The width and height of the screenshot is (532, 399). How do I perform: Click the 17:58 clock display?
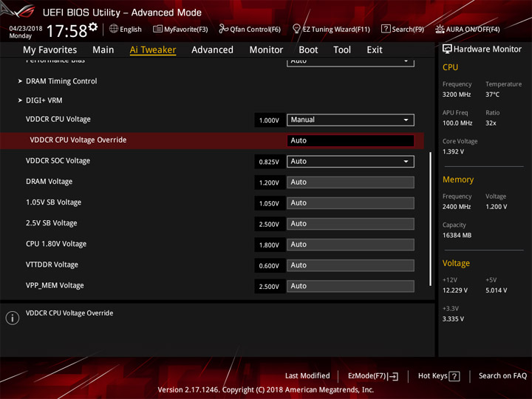[x=66, y=31]
